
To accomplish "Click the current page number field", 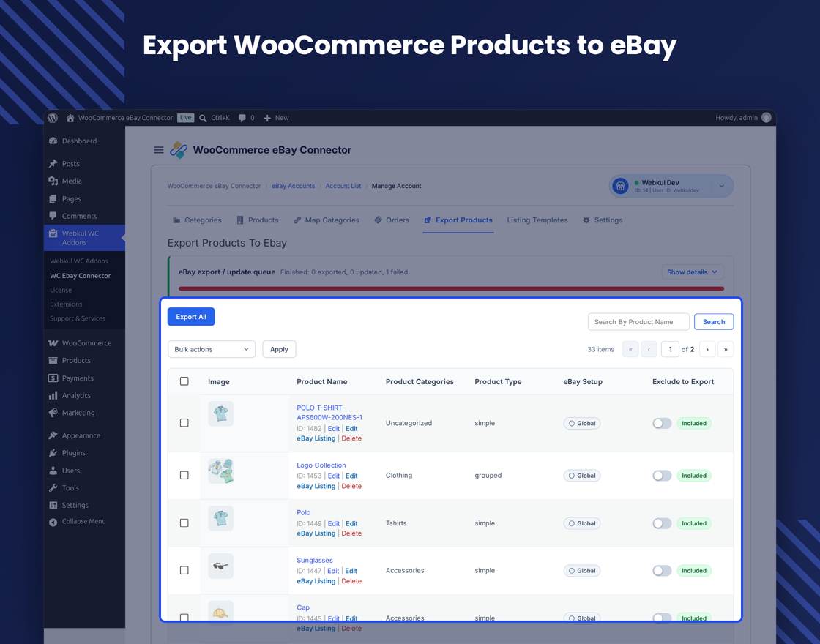I will click(670, 349).
